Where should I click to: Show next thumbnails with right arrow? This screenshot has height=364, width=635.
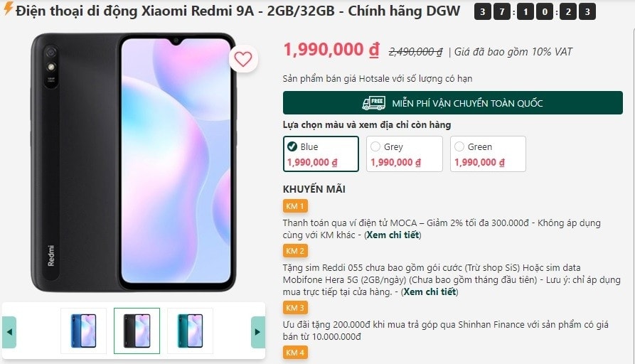[x=257, y=332]
